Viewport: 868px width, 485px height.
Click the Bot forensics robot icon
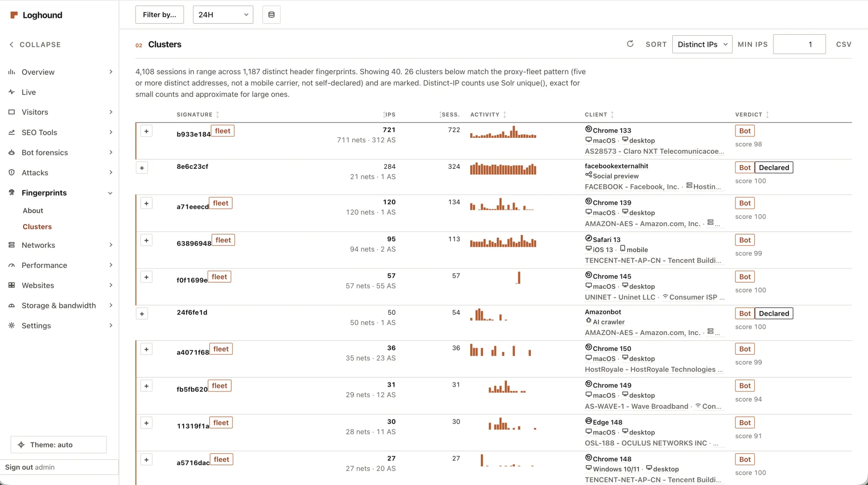[x=12, y=152]
